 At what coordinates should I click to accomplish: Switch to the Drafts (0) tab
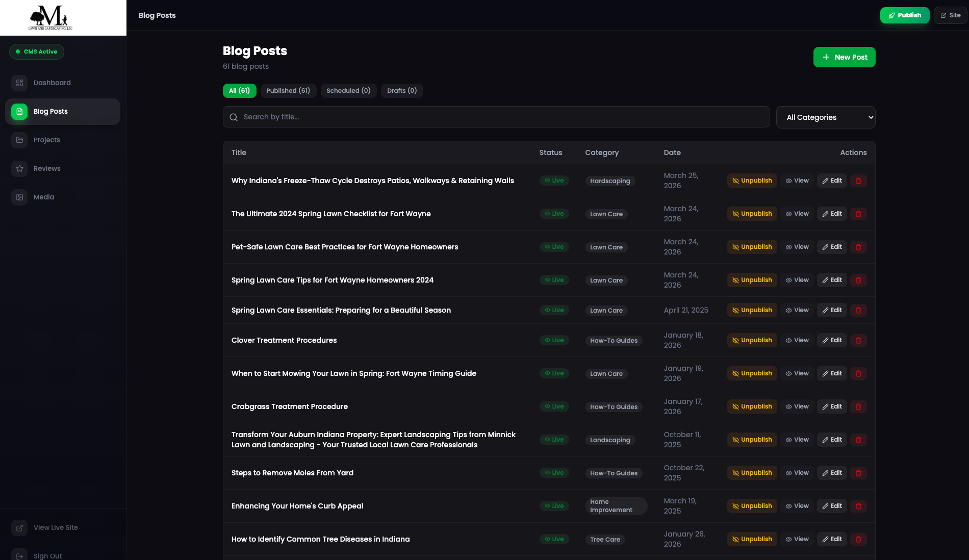(402, 90)
